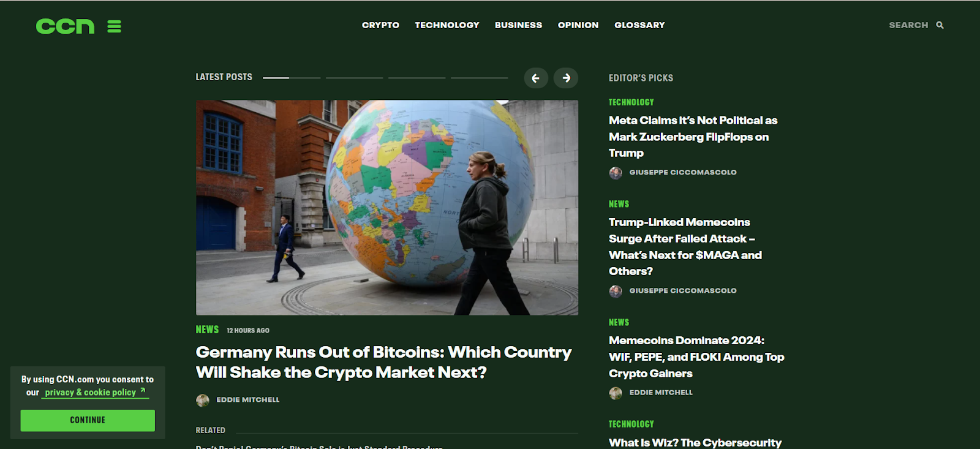Open Giuseppe Ciccomascolo under Meta article
This screenshot has width=980, height=449.
683,172
